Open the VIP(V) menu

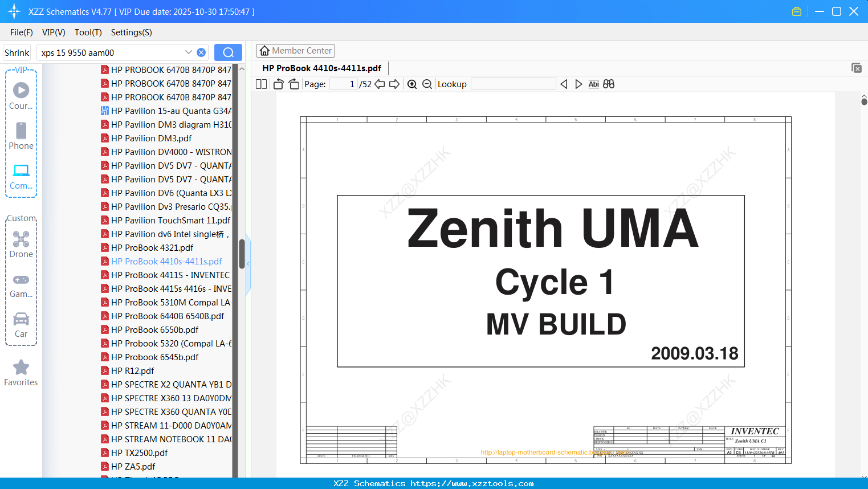pyautogui.click(x=54, y=32)
